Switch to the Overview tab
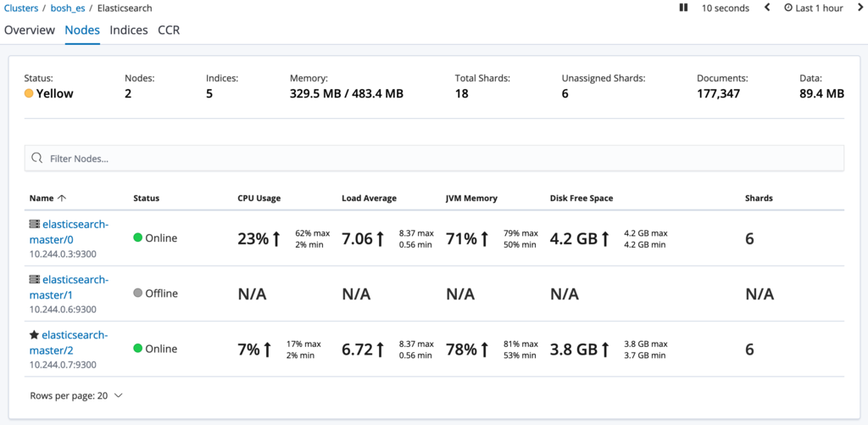This screenshot has width=868, height=425. 30,30
